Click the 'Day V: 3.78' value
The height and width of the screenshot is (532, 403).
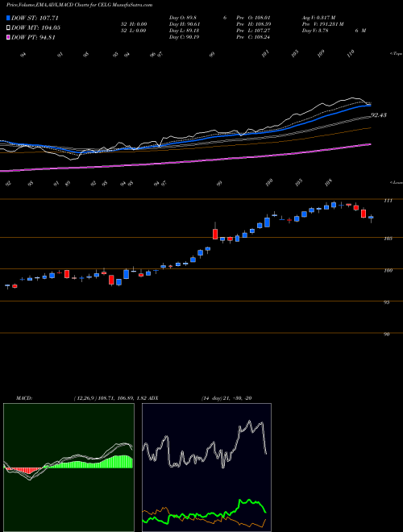[x=315, y=31]
